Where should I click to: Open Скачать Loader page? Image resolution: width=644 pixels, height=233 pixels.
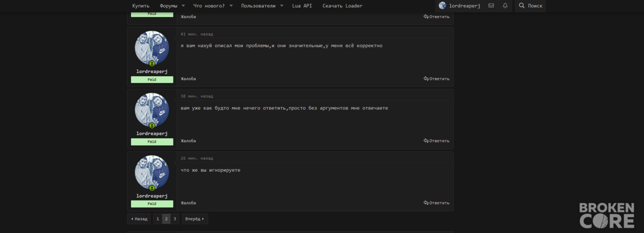[x=342, y=6]
